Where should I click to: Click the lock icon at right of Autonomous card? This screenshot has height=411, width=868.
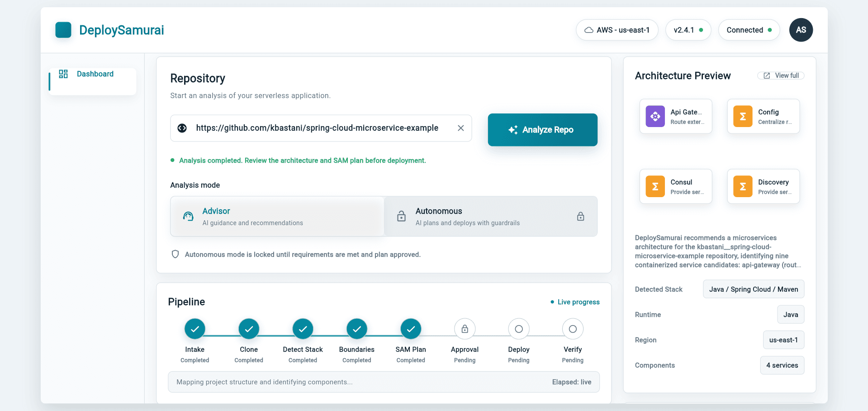coord(580,216)
